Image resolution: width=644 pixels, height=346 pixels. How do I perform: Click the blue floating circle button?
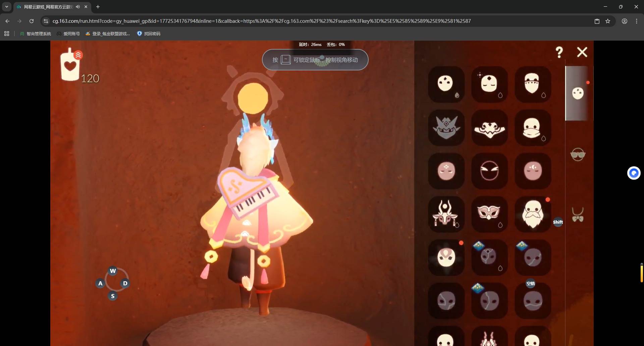pos(634,173)
